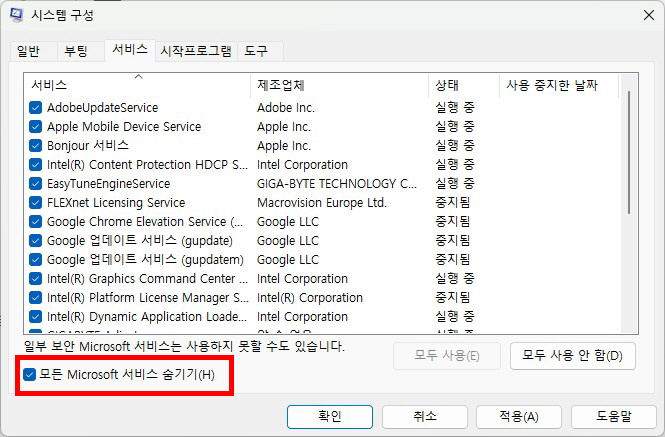Select EasyTuneEngineService row text
This screenshot has width=665, height=437.
click(x=109, y=184)
